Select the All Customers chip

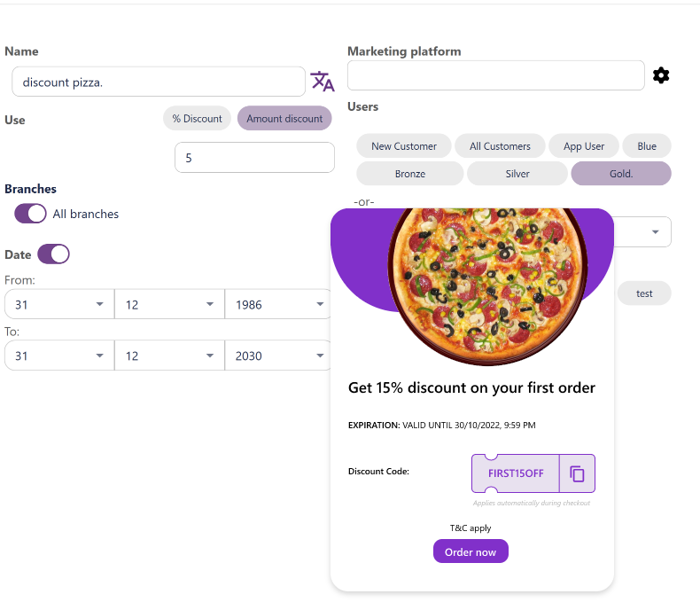500,146
